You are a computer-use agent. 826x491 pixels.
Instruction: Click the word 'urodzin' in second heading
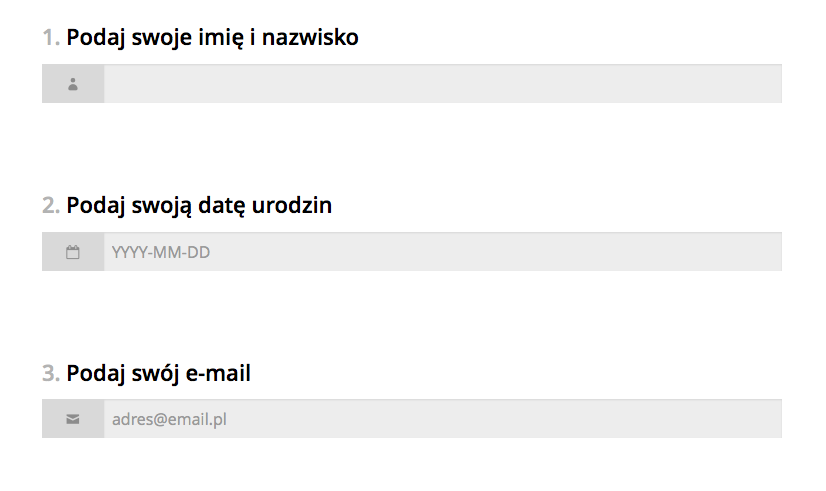point(292,205)
